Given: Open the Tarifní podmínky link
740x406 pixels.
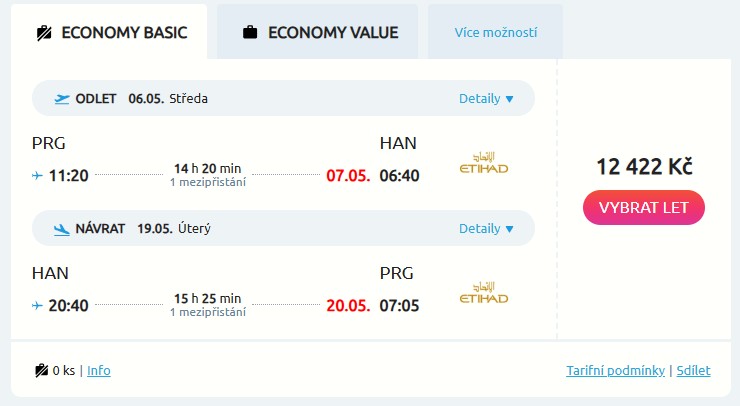Looking at the screenshot, I should click(615, 370).
